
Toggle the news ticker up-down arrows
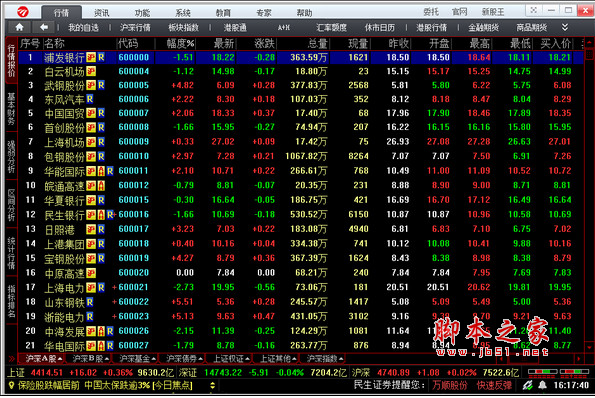212,385
